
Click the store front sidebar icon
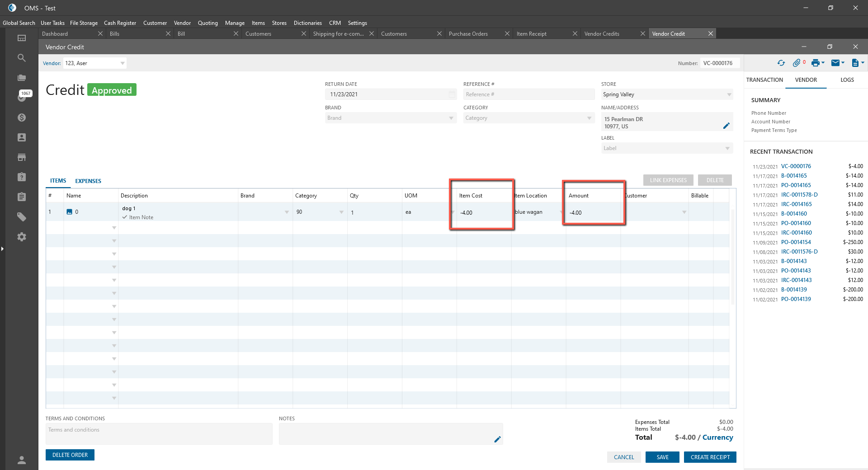point(21,157)
